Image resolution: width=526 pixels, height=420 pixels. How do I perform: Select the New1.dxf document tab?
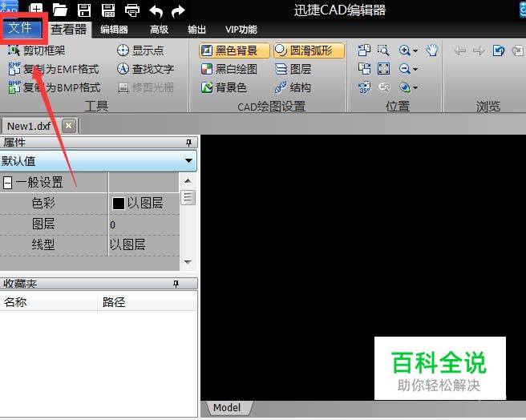(29, 126)
